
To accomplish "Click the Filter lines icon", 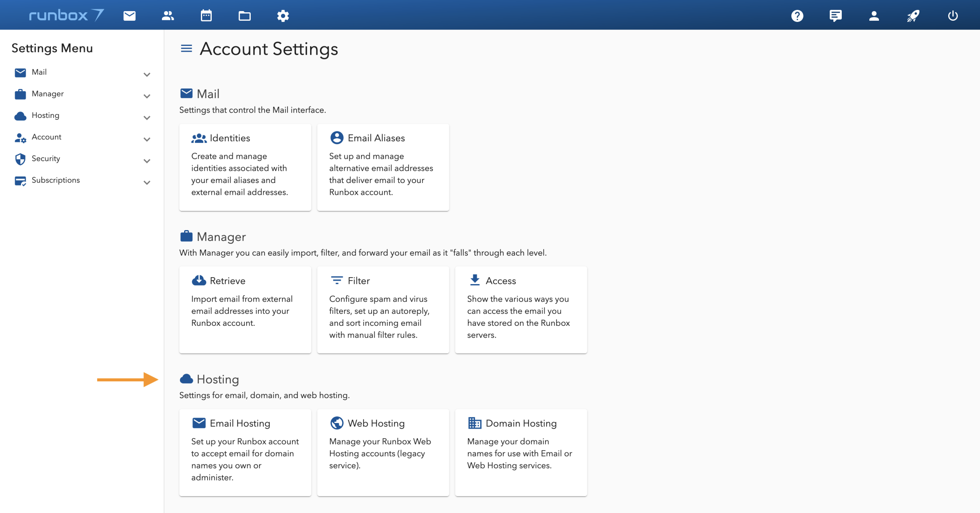I will [337, 280].
